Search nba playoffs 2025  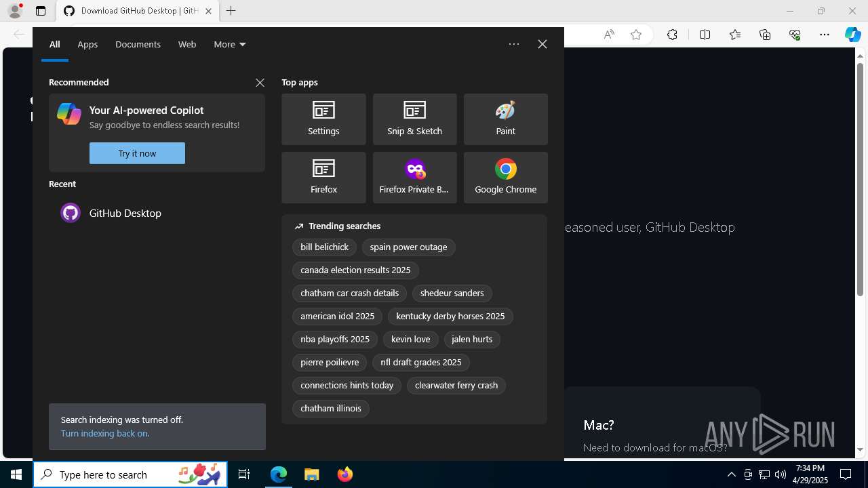pyautogui.click(x=335, y=340)
